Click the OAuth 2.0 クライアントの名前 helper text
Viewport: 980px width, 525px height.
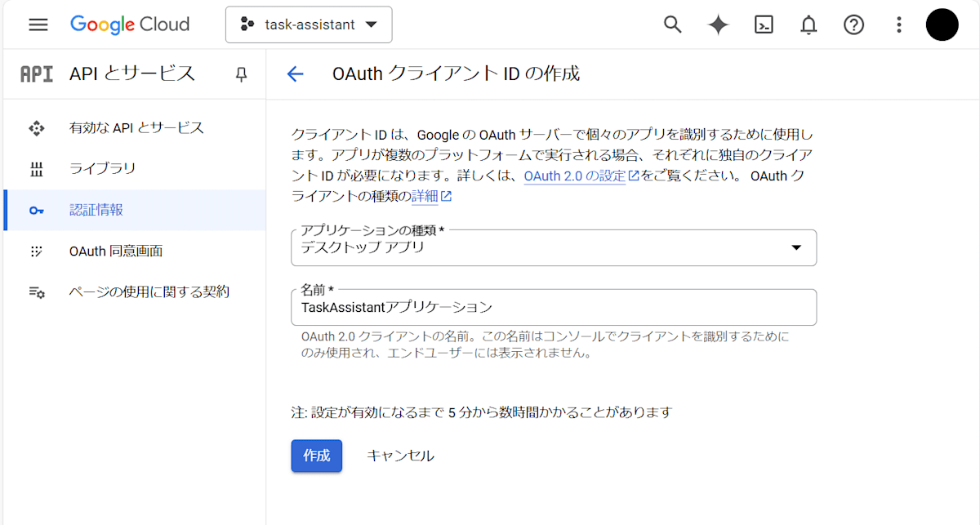(546, 345)
